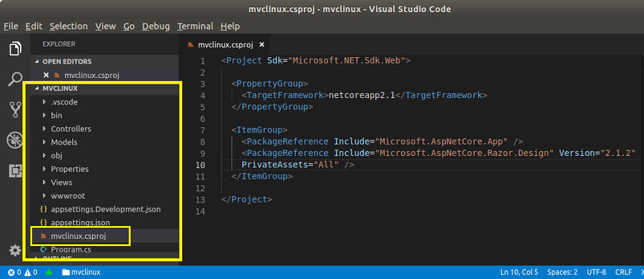The width and height of the screenshot is (644, 279).
Task: Open the Extensions activity bar icon
Action: tap(15, 170)
